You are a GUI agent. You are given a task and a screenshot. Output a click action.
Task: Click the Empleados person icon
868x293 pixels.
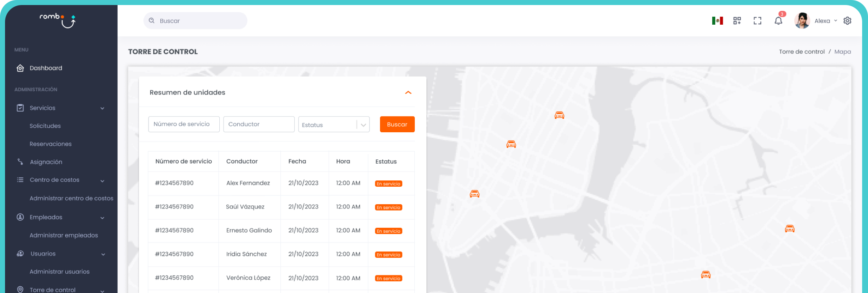click(20, 217)
